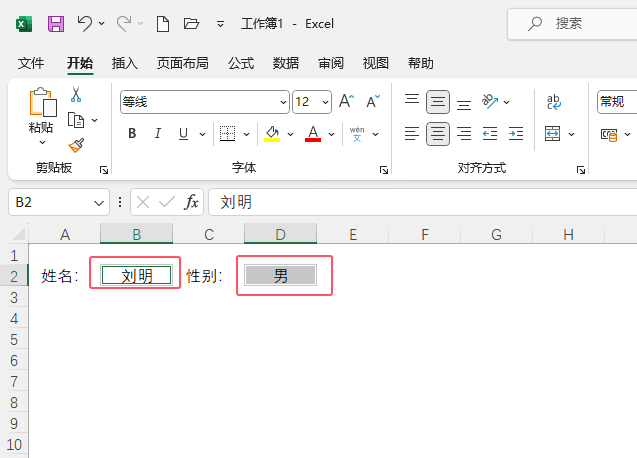Click the 搜索 search box
637x458 pixels.
click(x=572, y=24)
